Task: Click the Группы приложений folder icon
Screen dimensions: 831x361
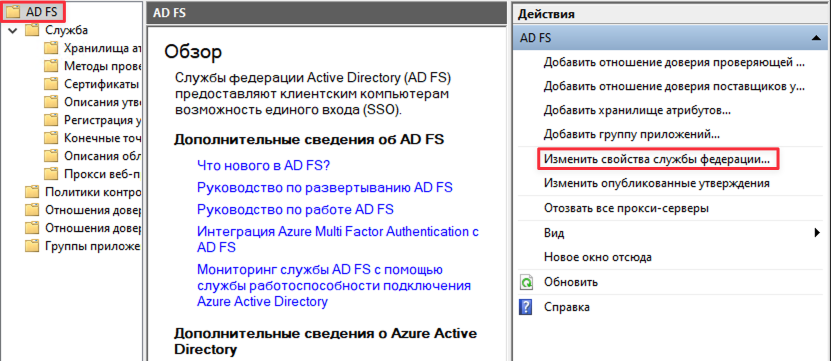Action: [32, 246]
